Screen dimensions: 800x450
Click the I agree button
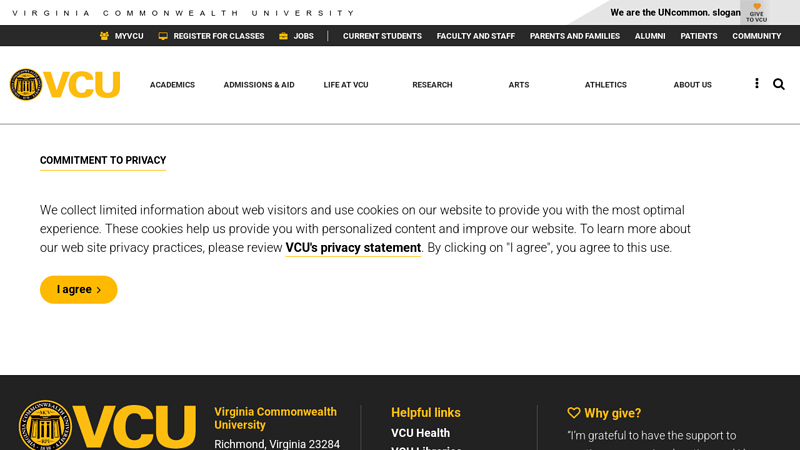tap(79, 290)
